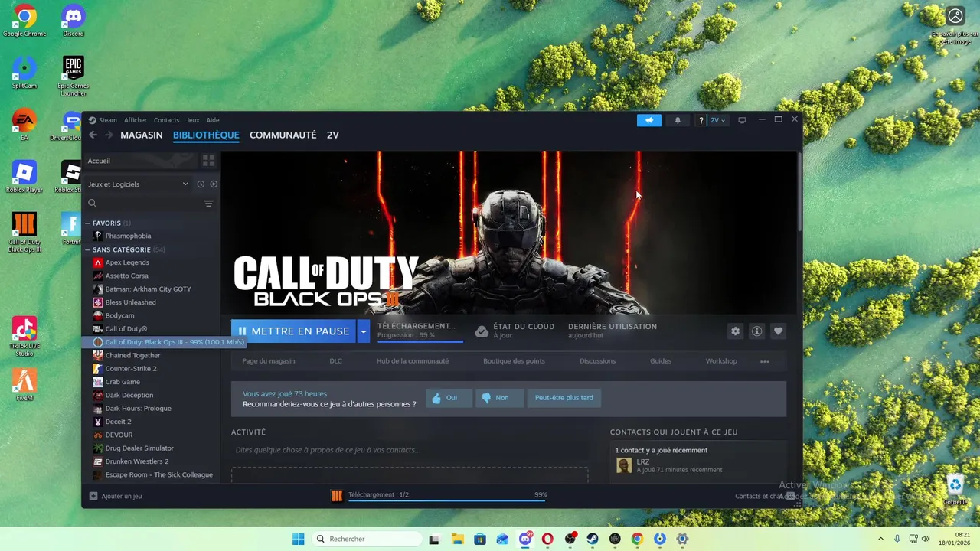Click the cloud status icon
Screen dimensions: 980x551
click(x=482, y=331)
